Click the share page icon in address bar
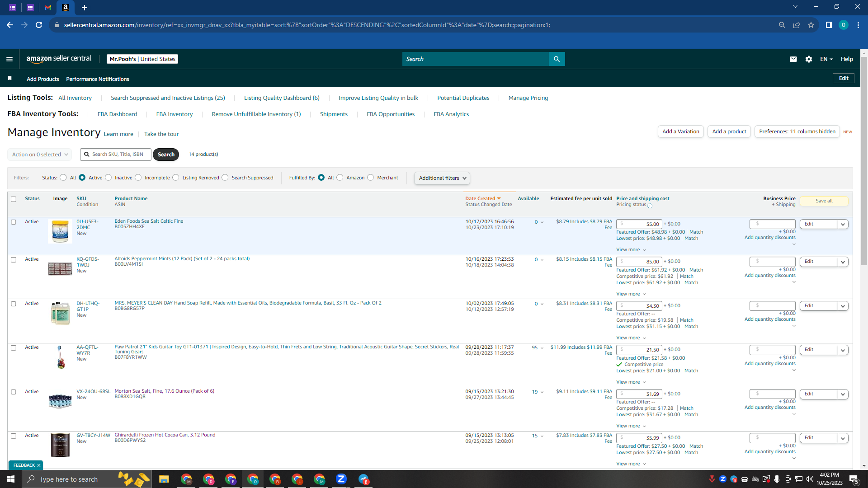 797,25
